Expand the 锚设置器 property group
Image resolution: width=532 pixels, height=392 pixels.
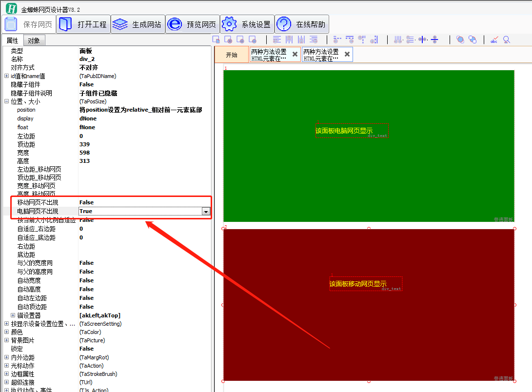[x=13, y=315]
